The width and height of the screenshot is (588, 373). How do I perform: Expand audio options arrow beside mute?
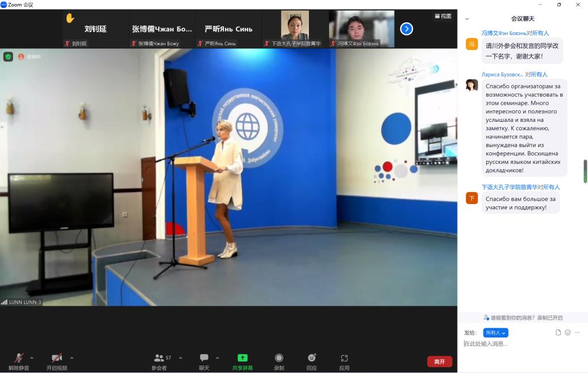pyautogui.click(x=32, y=357)
